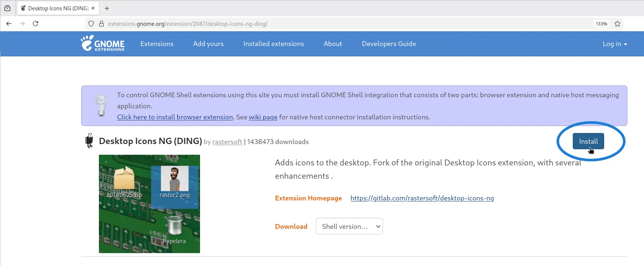Close the Desktop Icons NG (DING) tab

coord(93,8)
